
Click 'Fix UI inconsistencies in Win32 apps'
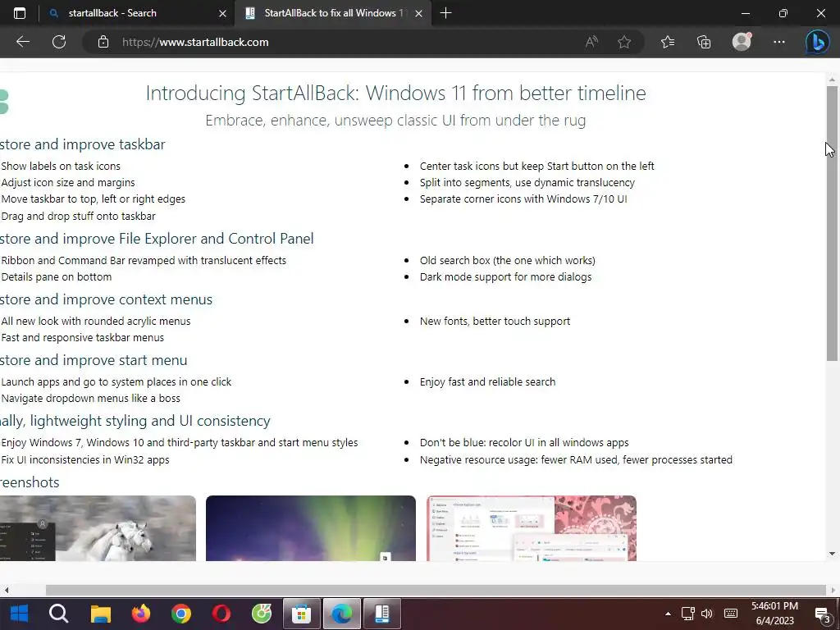coord(85,459)
